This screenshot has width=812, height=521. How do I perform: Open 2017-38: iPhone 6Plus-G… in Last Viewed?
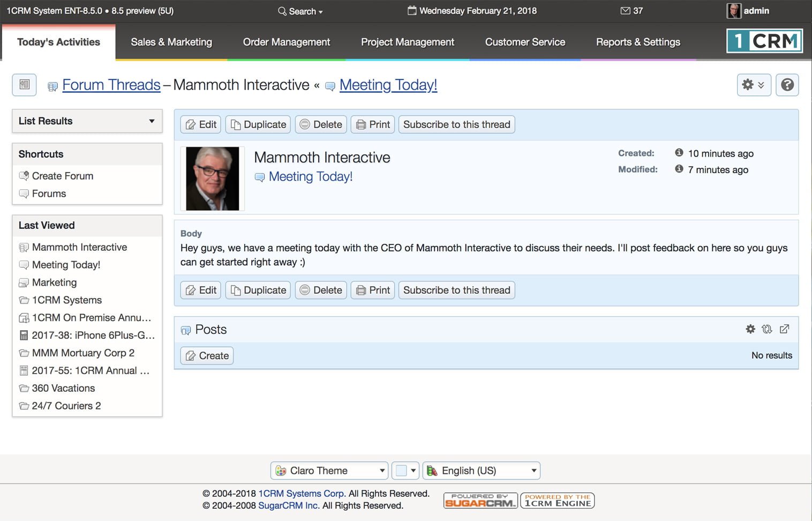93,336
